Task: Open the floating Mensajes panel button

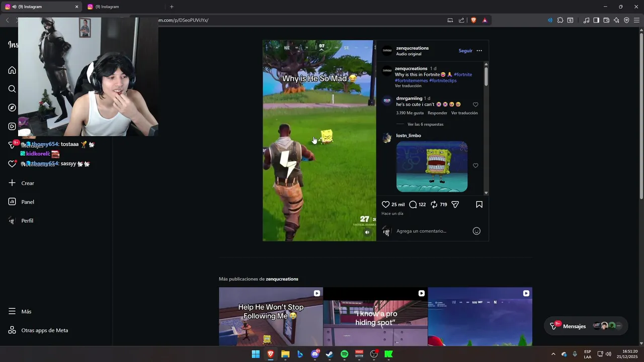Action: coord(586,326)
